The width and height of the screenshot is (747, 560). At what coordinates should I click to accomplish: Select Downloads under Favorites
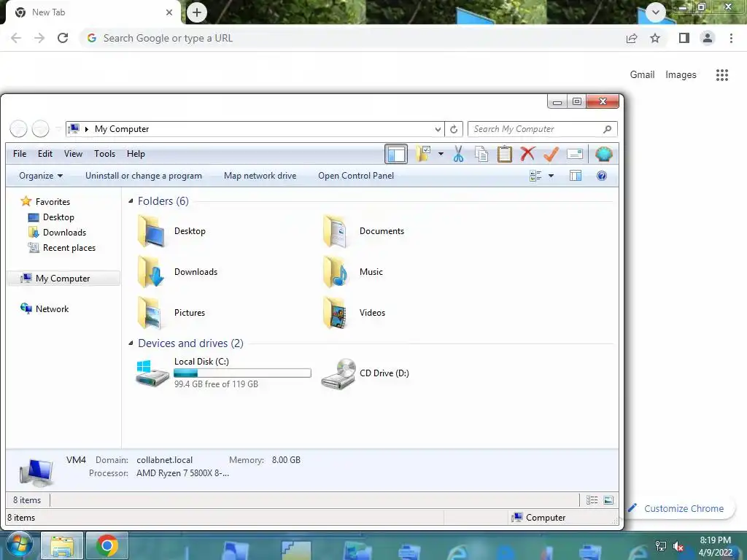58,233
